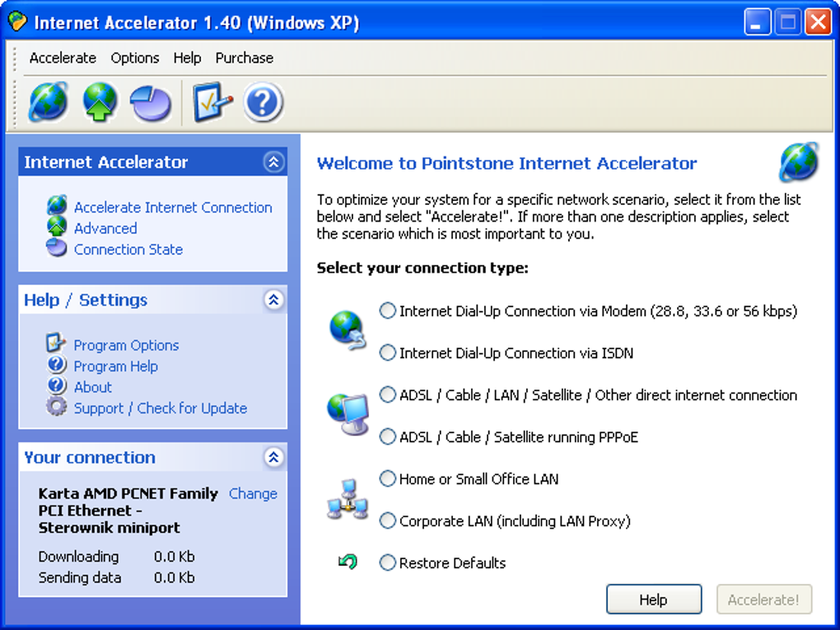Click the globe logo in welcome header
840x630 pixels.
(799, 161)
